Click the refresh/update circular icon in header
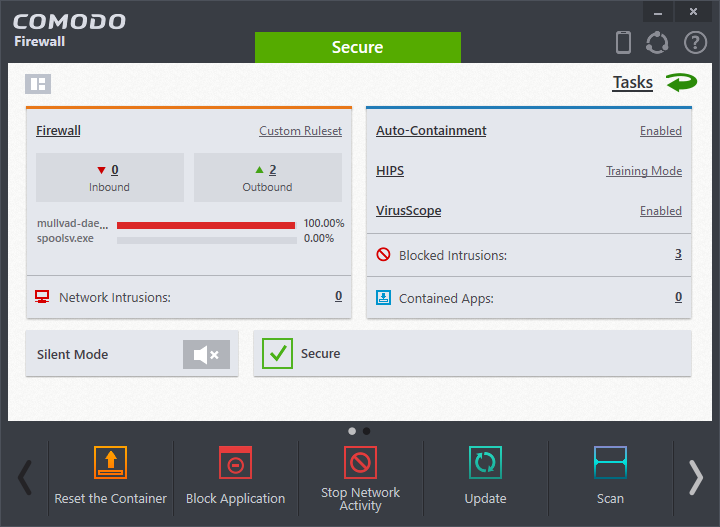Screen dimensions: 720x527 pos(657,43)
